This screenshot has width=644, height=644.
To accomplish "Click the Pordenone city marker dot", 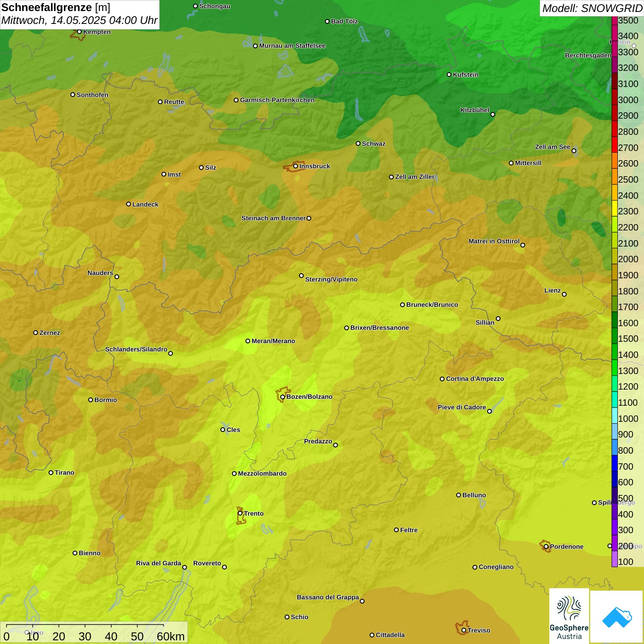I will [x=546, y=546].
